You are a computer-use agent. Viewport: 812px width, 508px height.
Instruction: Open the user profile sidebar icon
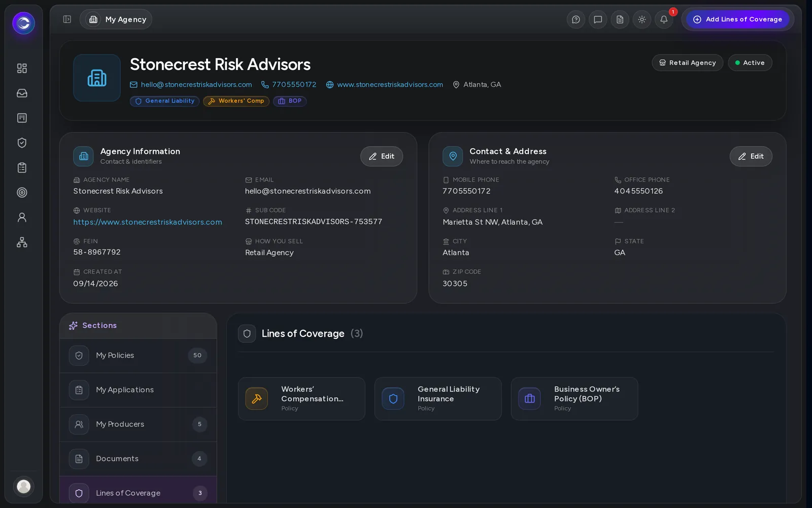22,217
